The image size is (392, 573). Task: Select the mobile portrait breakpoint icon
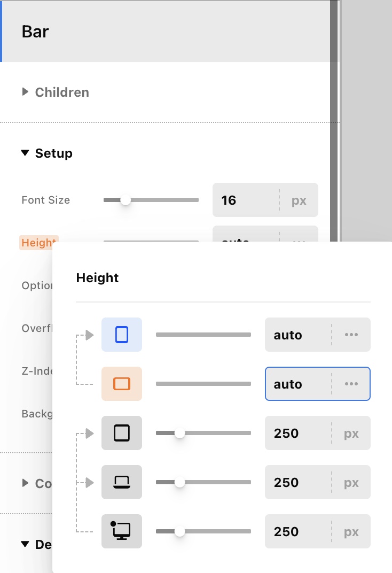(x=122, y=335)
